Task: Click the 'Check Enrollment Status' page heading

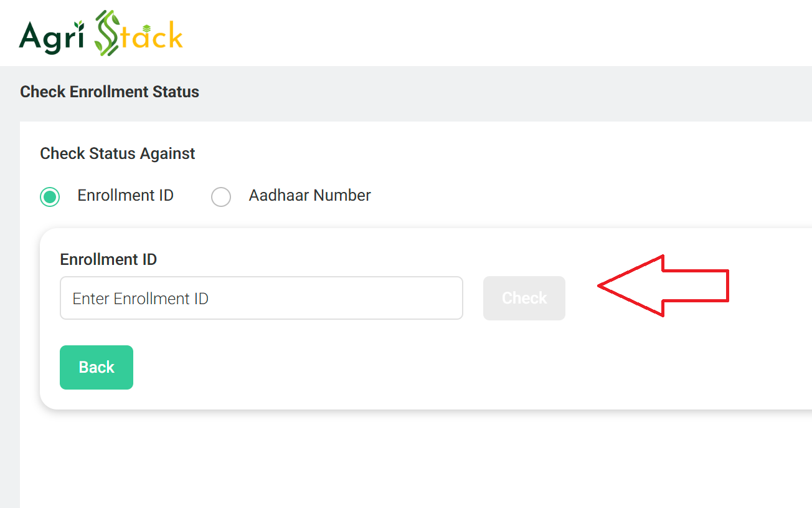Action: click(x=109, y=92)
